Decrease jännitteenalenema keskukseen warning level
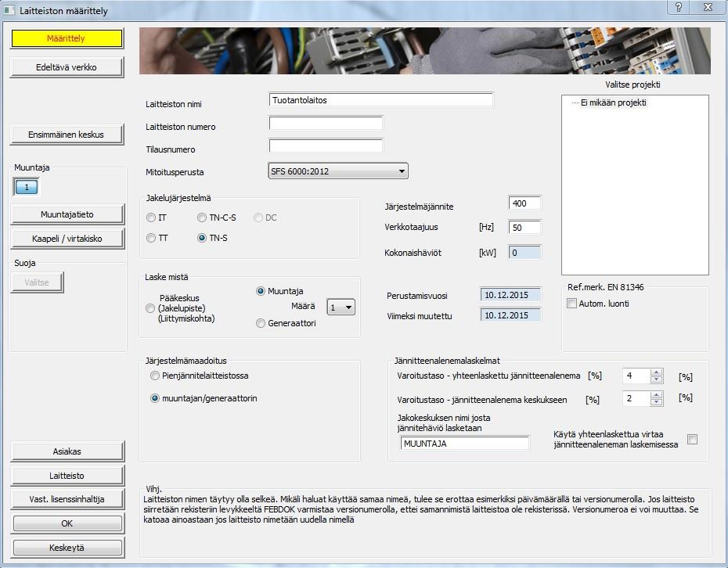728x568 pixels. (657, 402)
